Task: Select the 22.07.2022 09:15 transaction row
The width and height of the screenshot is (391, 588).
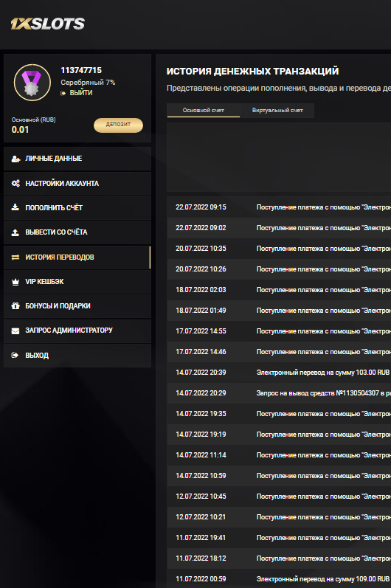Action: [279, 207]
